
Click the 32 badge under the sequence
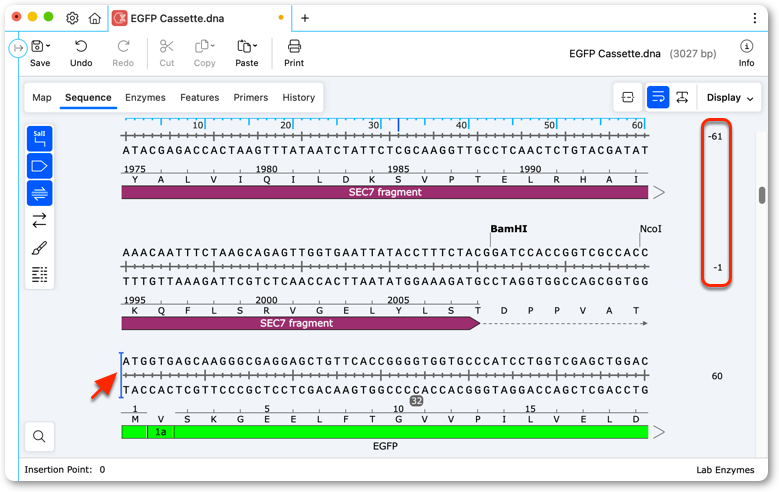416,401
